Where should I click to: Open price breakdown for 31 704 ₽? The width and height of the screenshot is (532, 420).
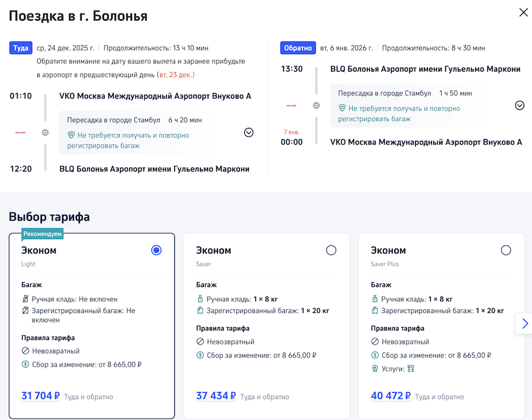(x=40, y=396)
